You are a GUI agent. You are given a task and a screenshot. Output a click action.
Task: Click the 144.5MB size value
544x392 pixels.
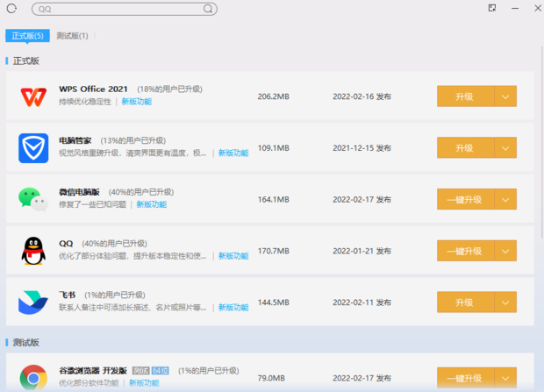(274, 303)
